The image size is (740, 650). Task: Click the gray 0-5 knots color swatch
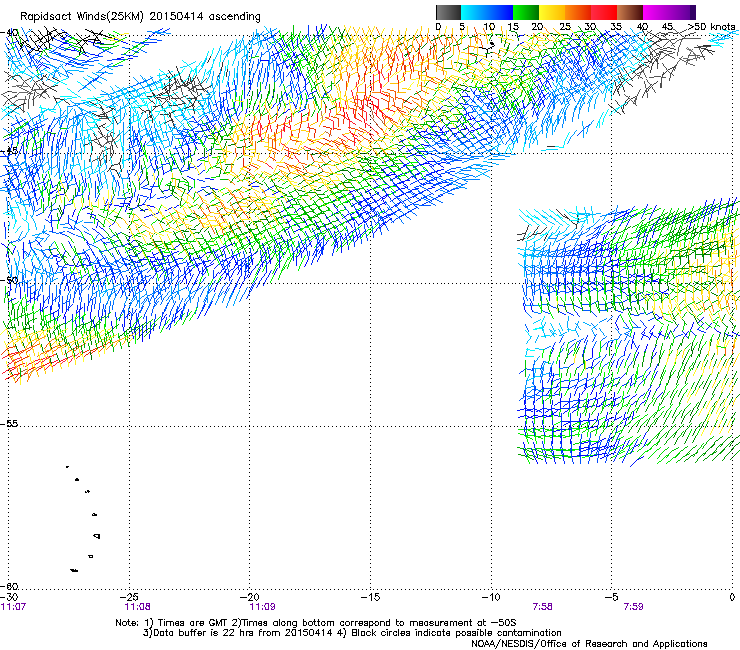(449, 12)
